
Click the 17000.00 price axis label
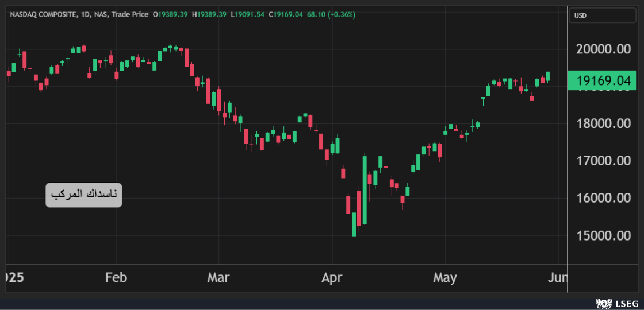603,161
